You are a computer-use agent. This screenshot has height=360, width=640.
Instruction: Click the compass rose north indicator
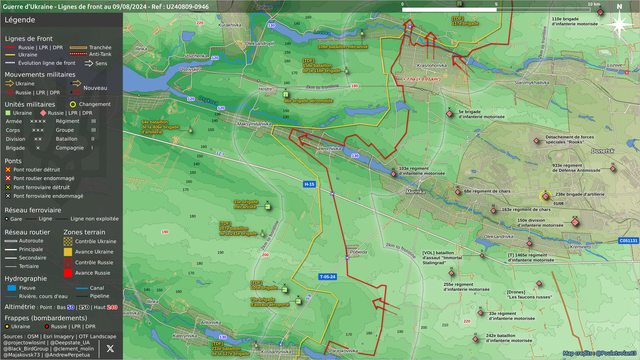tap(619, 22)
